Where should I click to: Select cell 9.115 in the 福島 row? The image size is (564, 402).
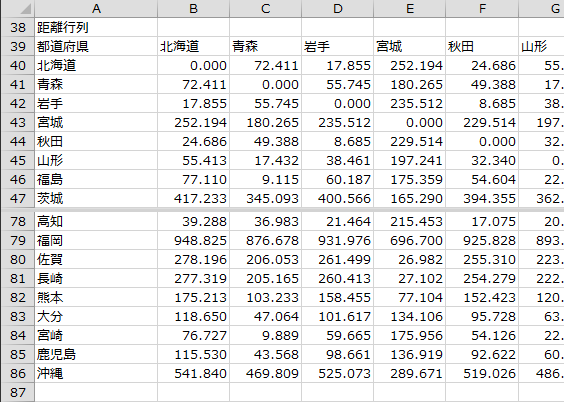265,179
